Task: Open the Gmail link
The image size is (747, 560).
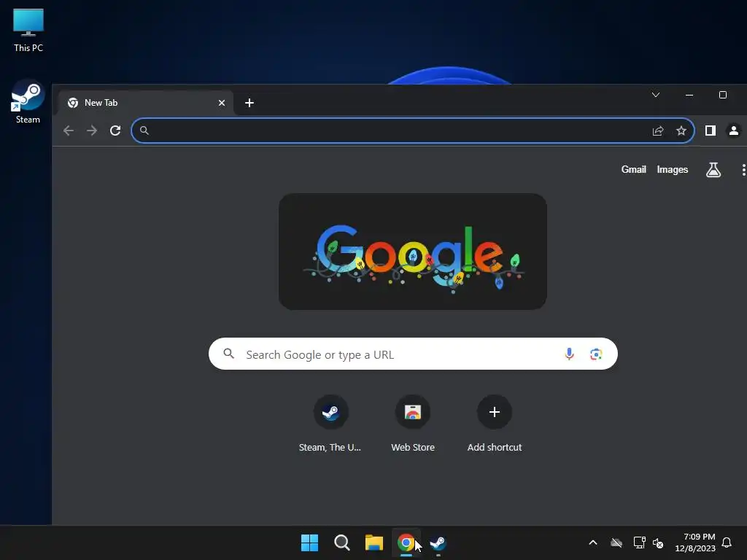Action: pyautogui.click(x=633, y=169)
